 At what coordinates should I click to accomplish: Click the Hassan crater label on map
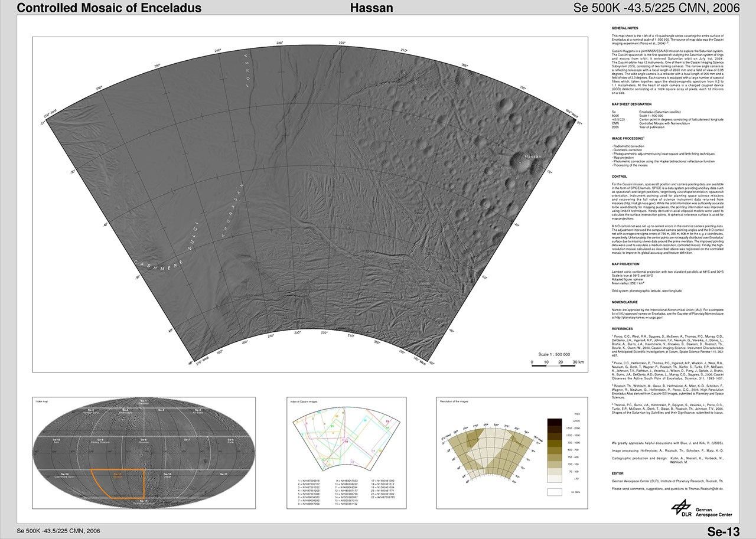(x=532, y=156)
